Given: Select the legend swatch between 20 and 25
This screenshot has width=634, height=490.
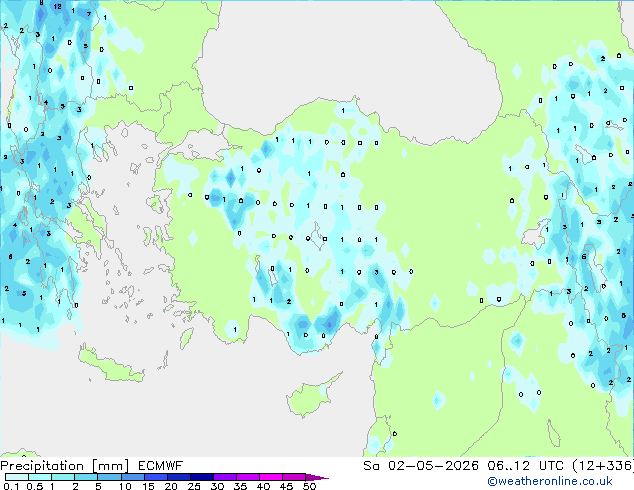Looking at the screenshot, I should (x=179, y=477).
